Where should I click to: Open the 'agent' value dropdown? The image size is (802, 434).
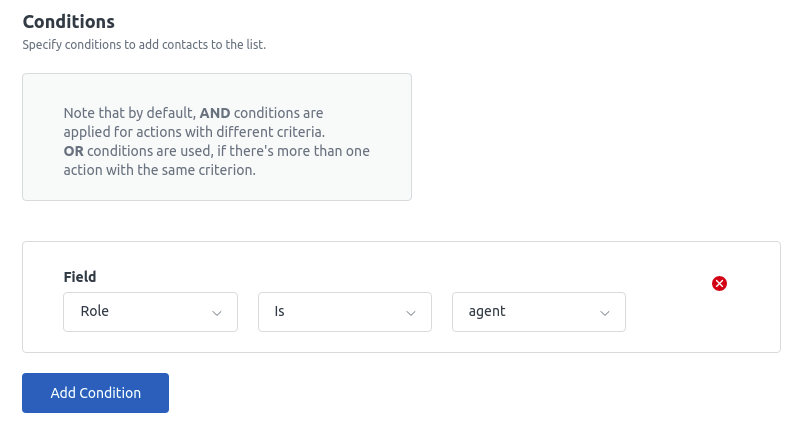coord(539,312)
